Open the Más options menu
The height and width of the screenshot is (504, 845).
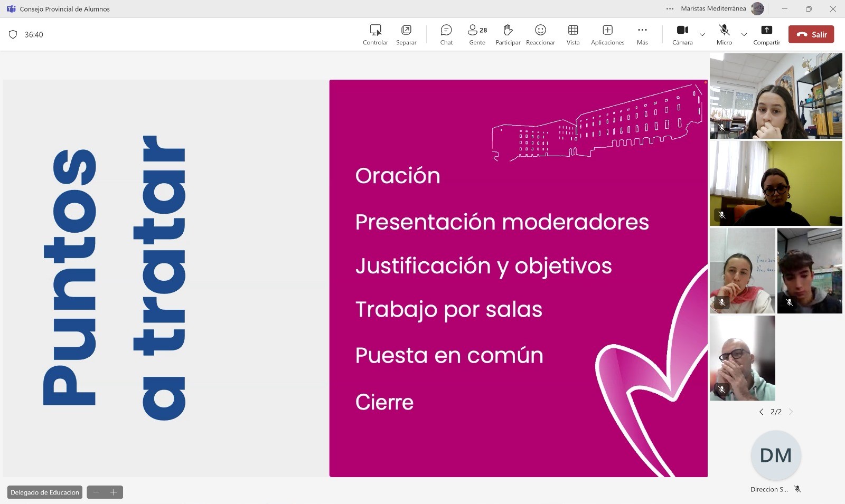coord(642,35)
